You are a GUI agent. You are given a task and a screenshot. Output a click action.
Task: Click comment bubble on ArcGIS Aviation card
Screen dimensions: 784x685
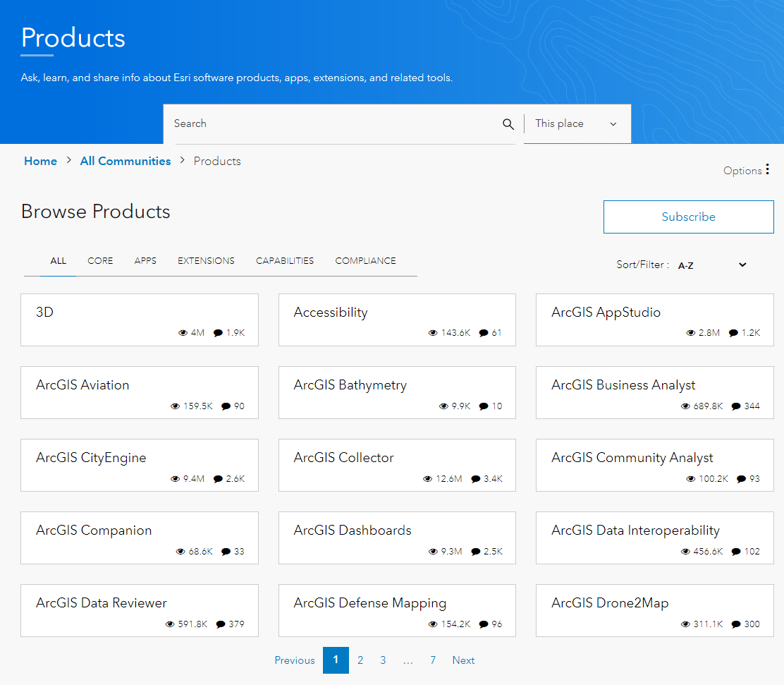coord(226,406)
